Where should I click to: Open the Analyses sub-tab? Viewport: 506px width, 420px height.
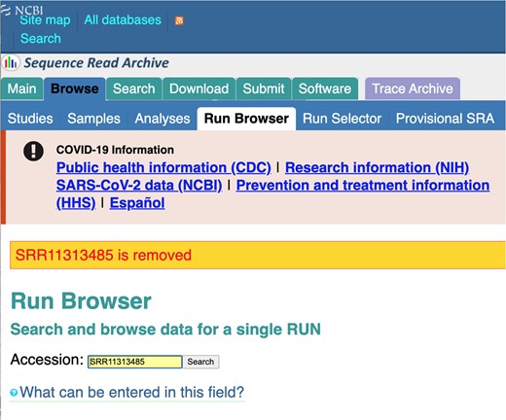(x=163, y=119)
